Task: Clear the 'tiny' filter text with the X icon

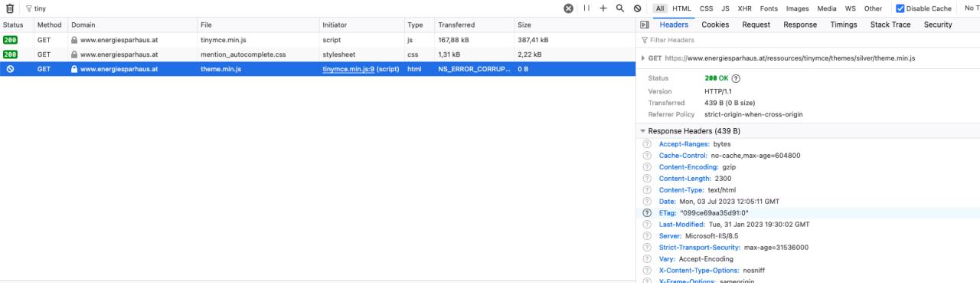Action: 569,8
